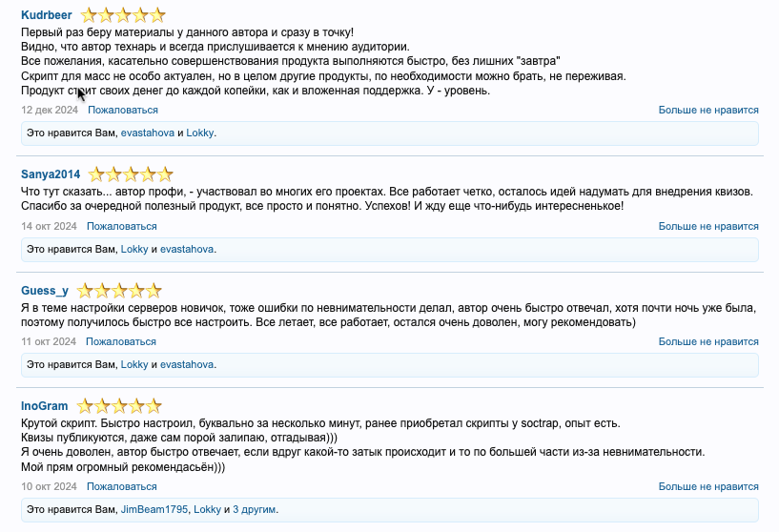Viewport: 779px width, 532px height.
Task: Click the star rating beside InoGram
Action: point(119,406)
